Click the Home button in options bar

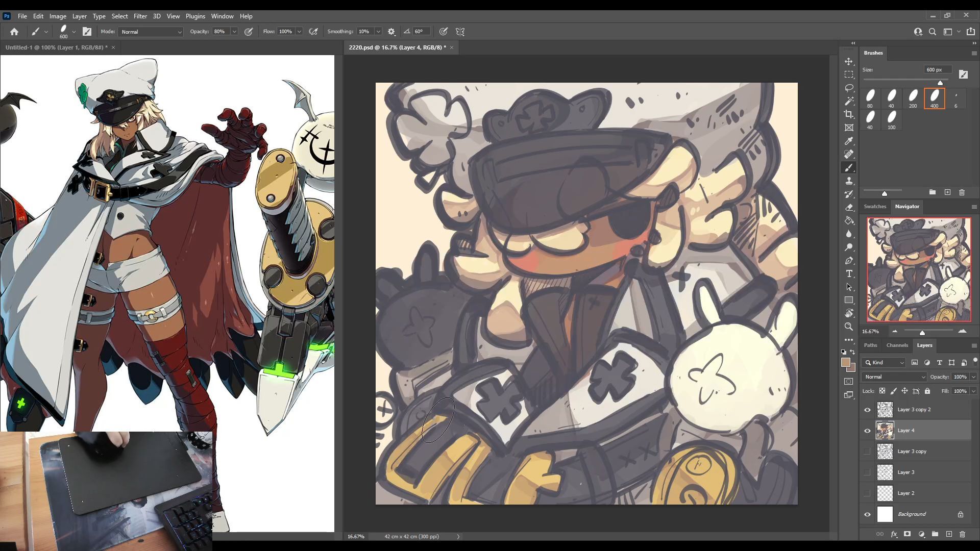coord(14,32)
